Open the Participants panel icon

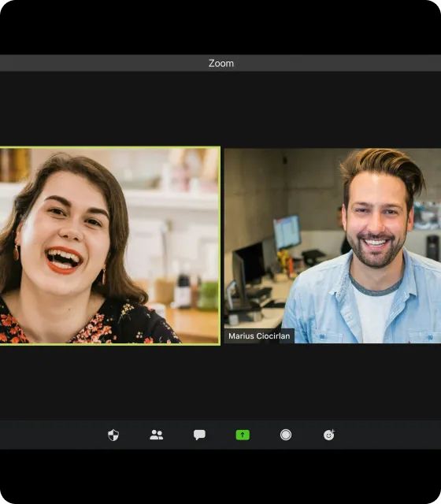(156, 435)
